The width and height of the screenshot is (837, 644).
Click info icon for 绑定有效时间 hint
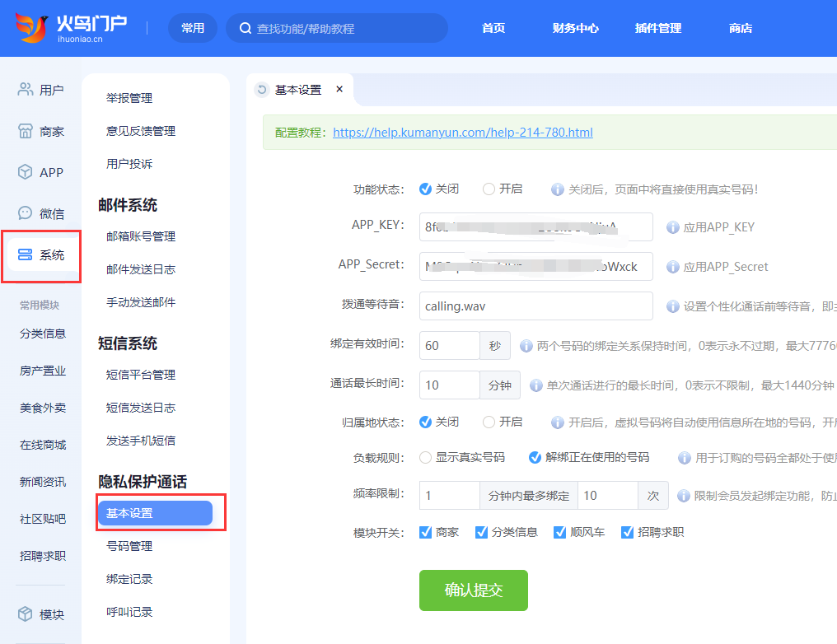click(526, 346)
